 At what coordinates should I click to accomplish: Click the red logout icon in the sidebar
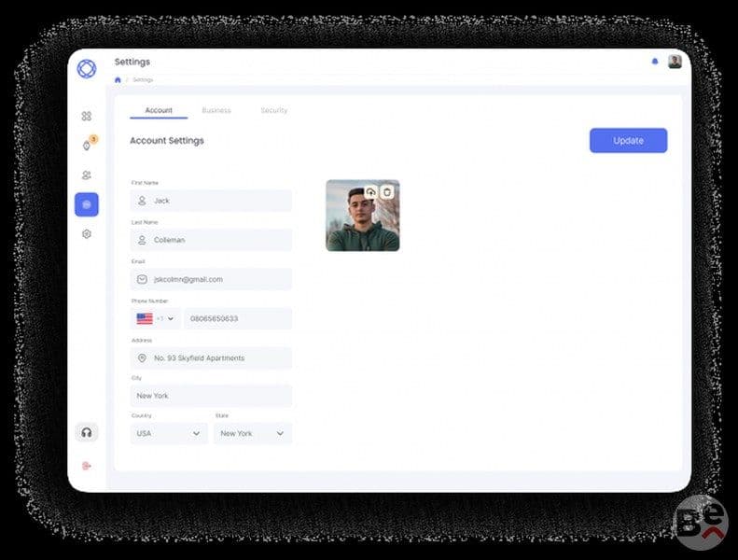(x=87, y=466)
